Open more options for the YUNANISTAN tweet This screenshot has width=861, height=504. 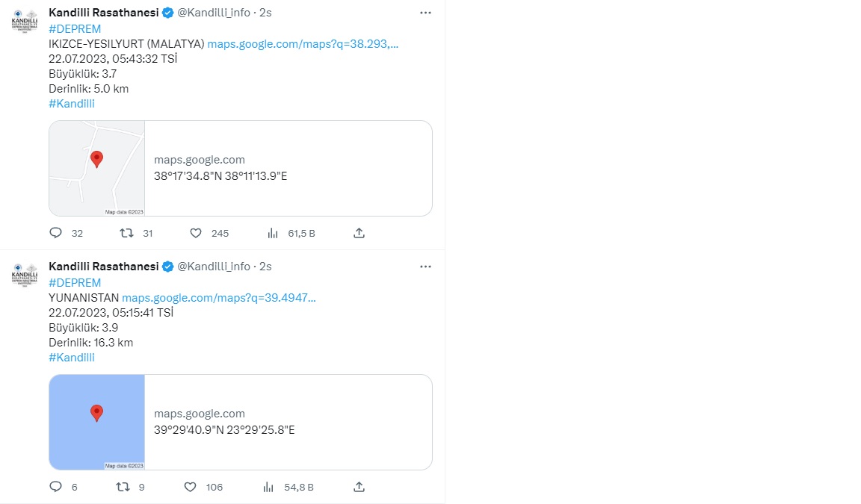(425, 267)
